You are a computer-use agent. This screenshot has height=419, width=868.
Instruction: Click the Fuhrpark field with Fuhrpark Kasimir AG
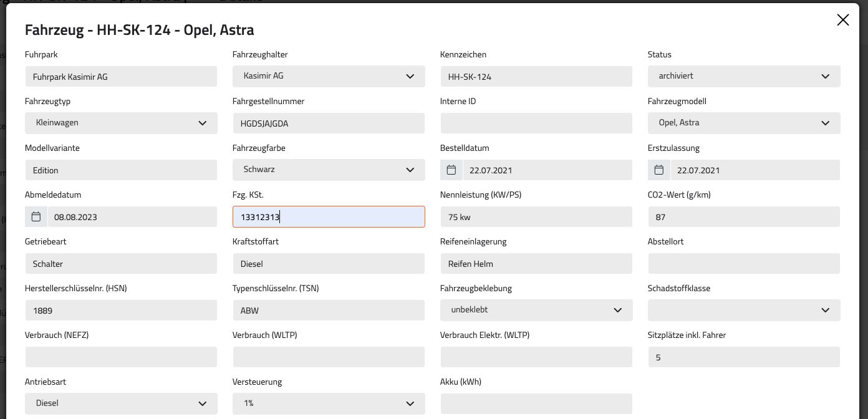pos(122,77)
